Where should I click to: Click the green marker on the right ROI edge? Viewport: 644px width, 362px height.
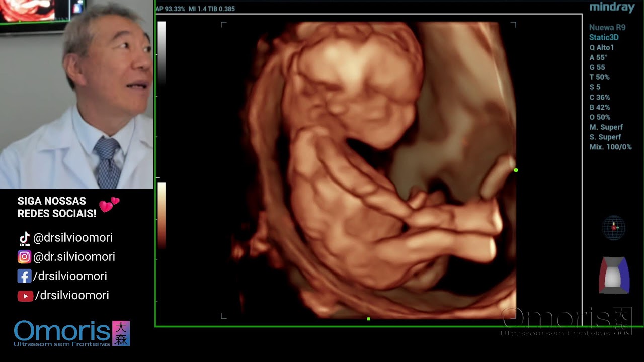(516, 170)
